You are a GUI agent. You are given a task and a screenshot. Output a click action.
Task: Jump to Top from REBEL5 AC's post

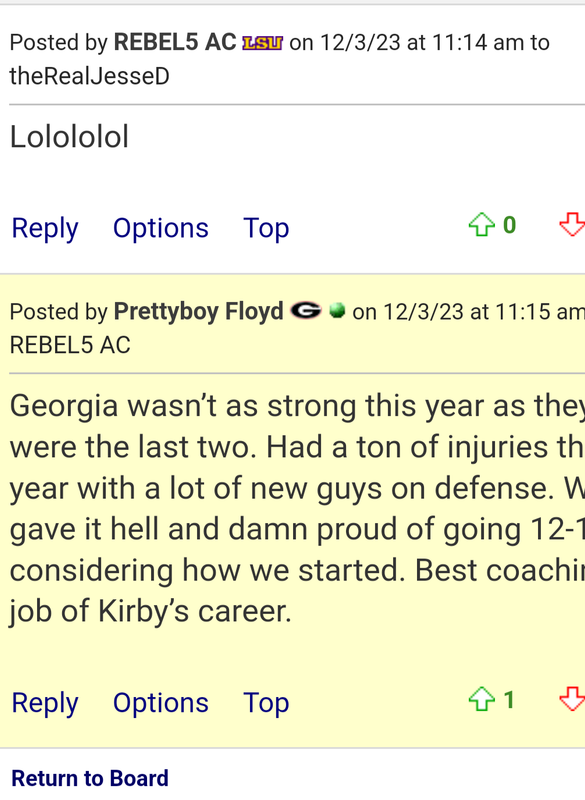[266, 228]
